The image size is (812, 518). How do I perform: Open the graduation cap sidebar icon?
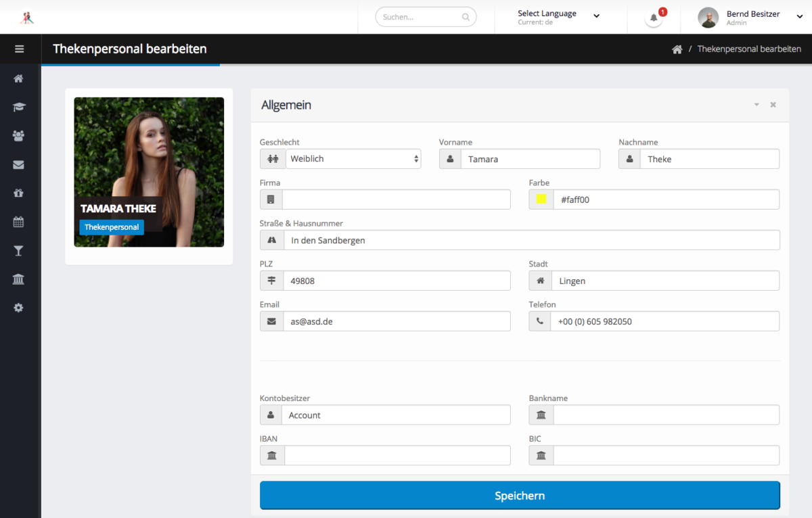[x=18, y=107]
